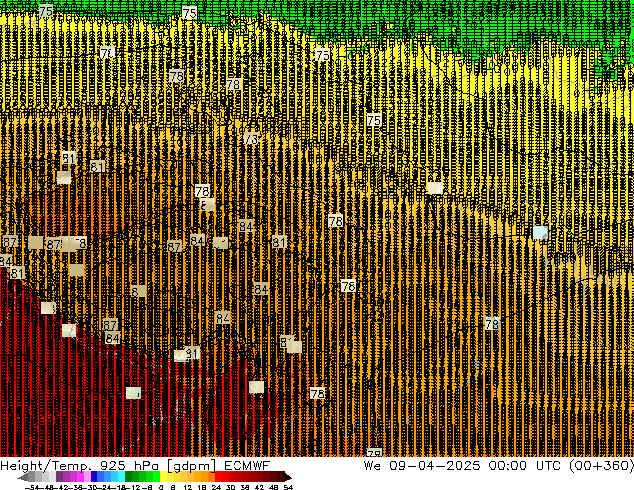Select the dark green legend swatch
This screenshot has height=490, width=634.
click(x=129, y=477)
